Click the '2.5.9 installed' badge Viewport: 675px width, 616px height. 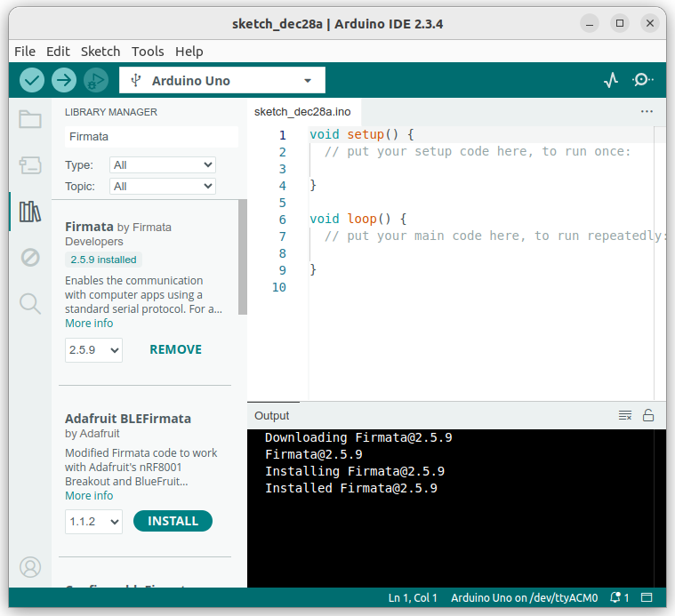coord(103,260)
